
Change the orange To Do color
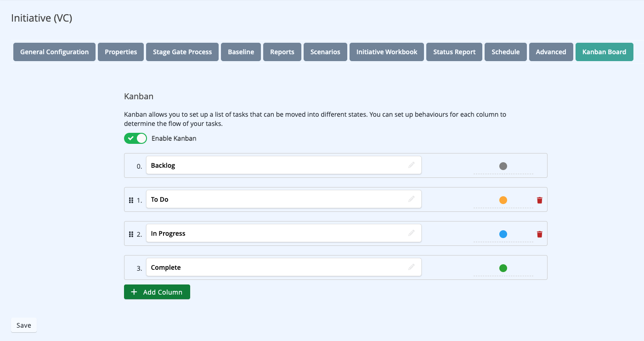[503, 200]
